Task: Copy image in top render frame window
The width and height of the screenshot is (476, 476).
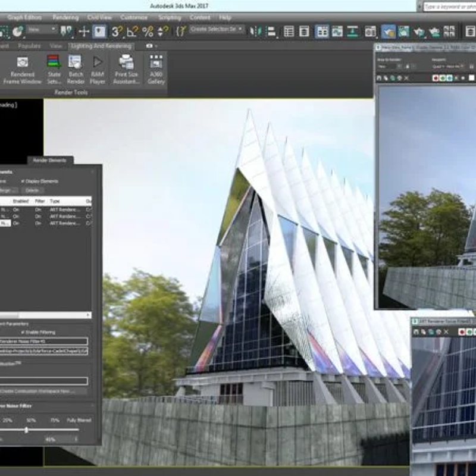Action: [x=386, y=78]
